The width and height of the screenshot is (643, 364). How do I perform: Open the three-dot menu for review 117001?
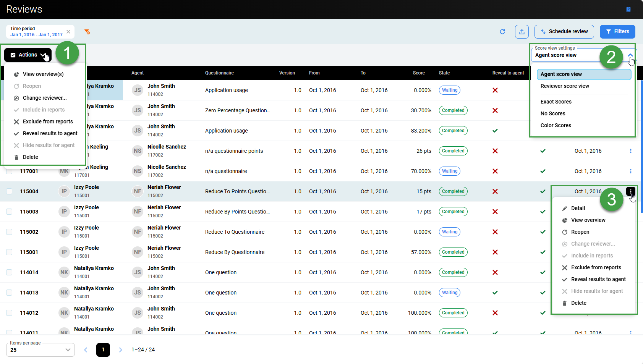coord(630,171)
